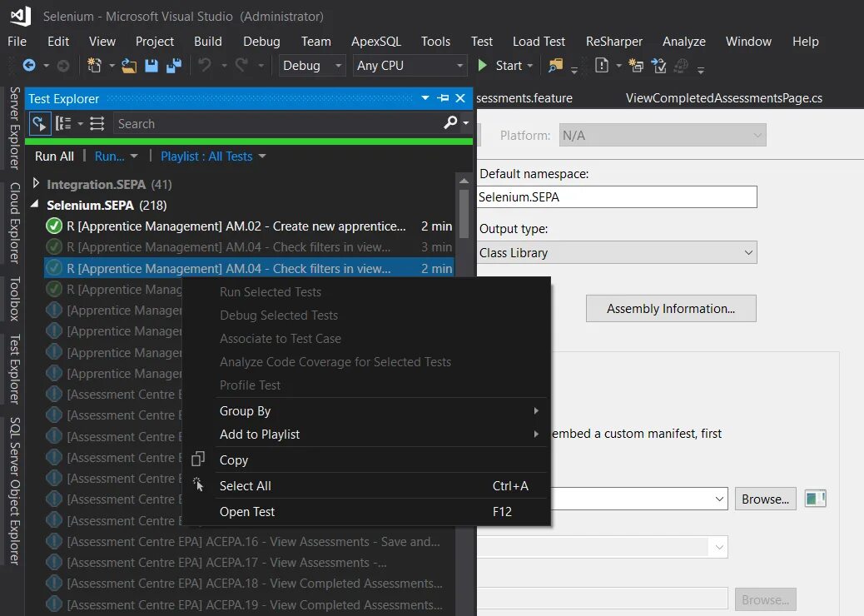Expand the Integration.SEPA test group

pos(36,183)
